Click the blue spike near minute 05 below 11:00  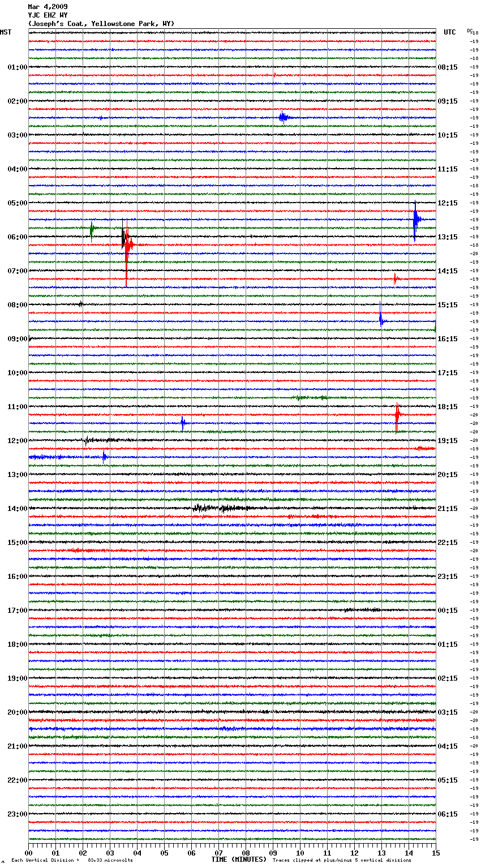click(x=182, y=423)
